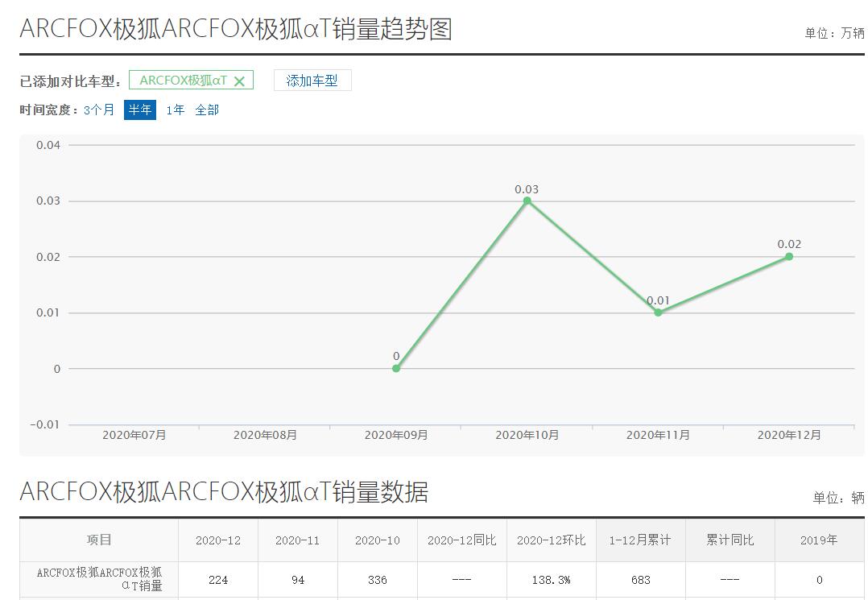The image size is (868, 600).
Task: Click the 2020-10 column header
Action: pos(377,540)
